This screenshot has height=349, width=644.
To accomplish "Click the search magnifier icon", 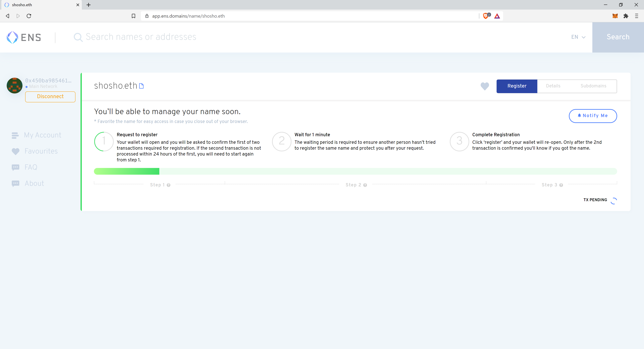I will pyautogui.click(x=78, y=37).
